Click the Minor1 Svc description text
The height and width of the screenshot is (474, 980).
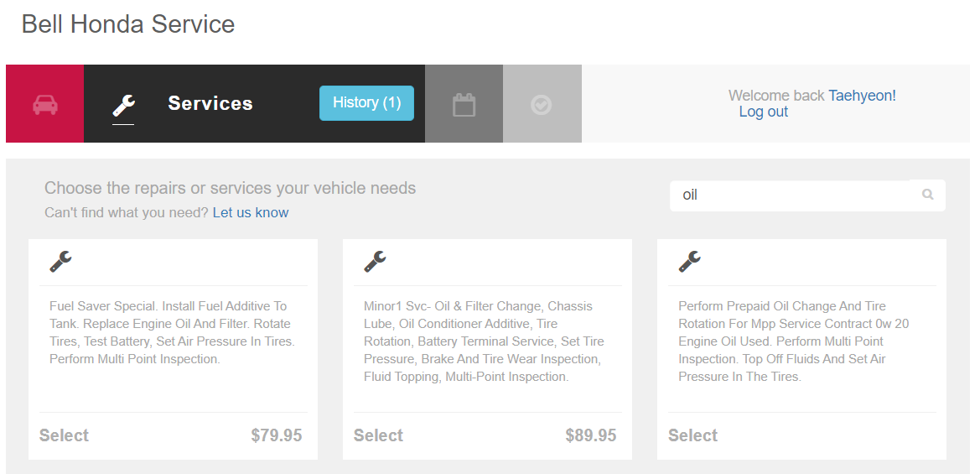pos(484,341)
